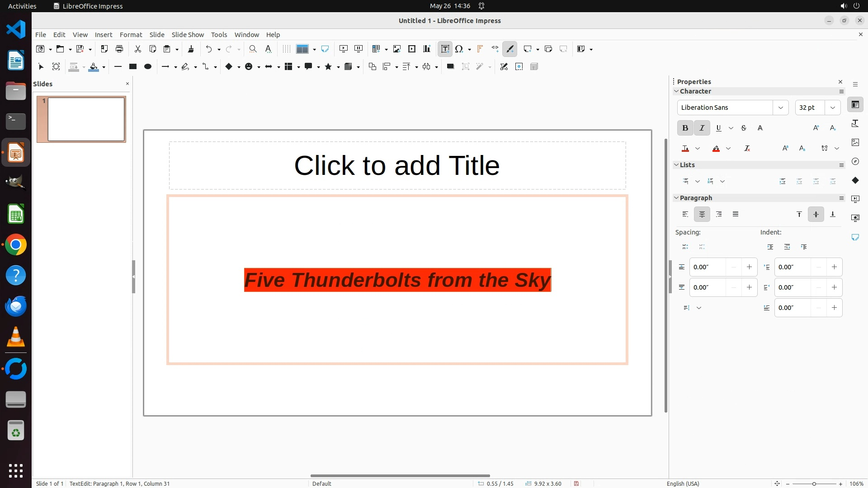Collapse the Paragraph section
868x488 pixels.
[676, 198]
